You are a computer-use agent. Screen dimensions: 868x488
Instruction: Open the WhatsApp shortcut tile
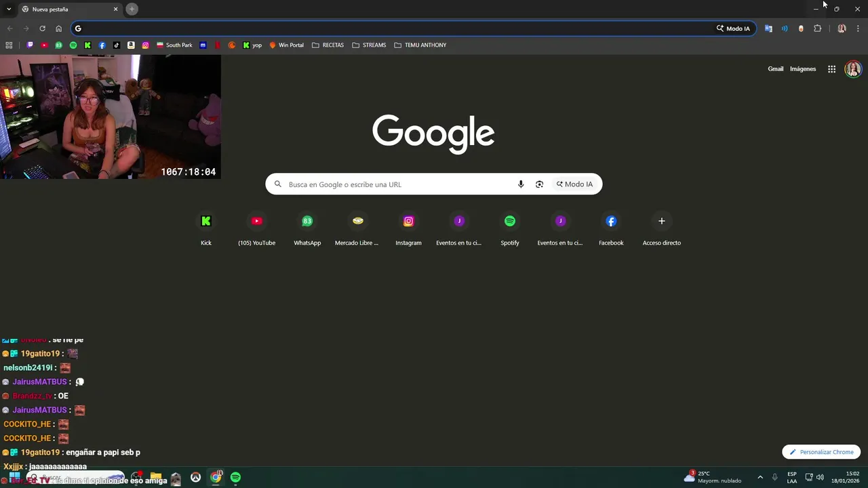coord(307,229)
